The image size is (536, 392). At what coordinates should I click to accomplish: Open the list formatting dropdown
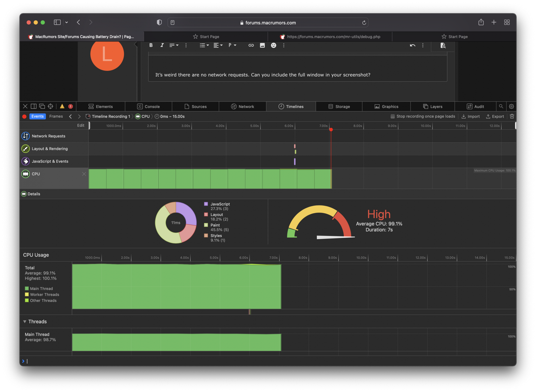[x=204, y=45]
